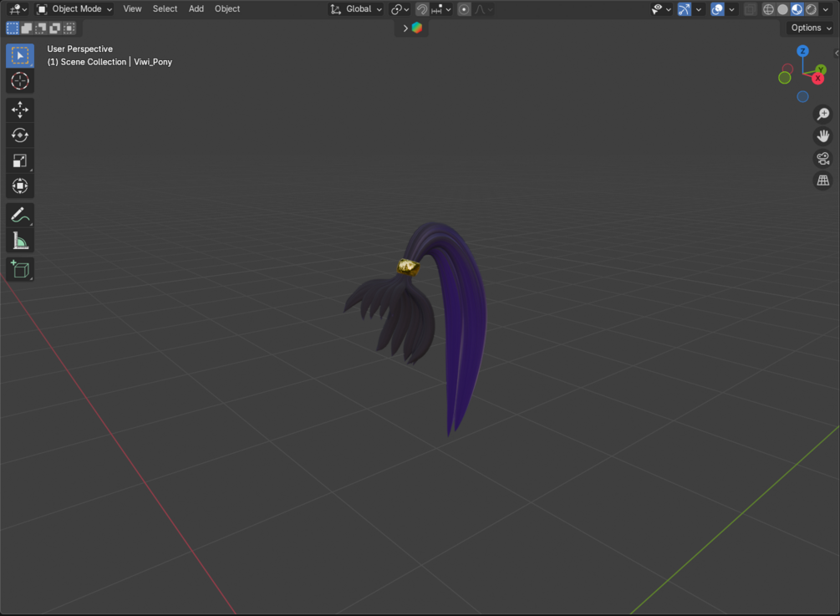Image resolution: width=840 pixels, height=616 pixels.
Task: Open the View menu
Action: click(x=132, y=9)
